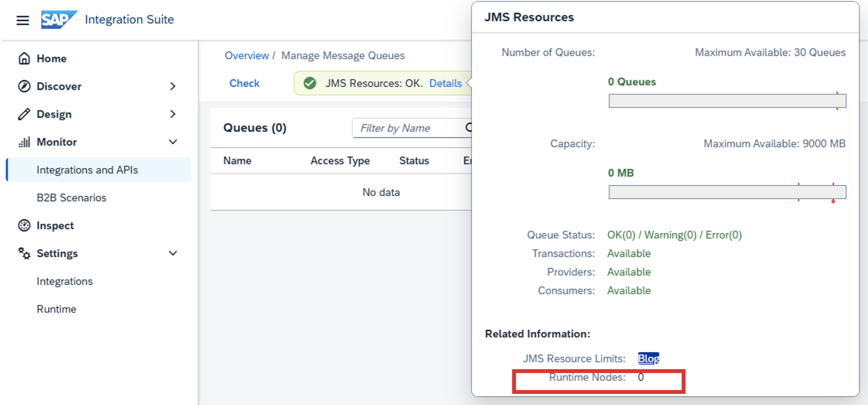Viewport: 868px width, 405px height.
Task: Click the Check button
Action: [244, 83]
